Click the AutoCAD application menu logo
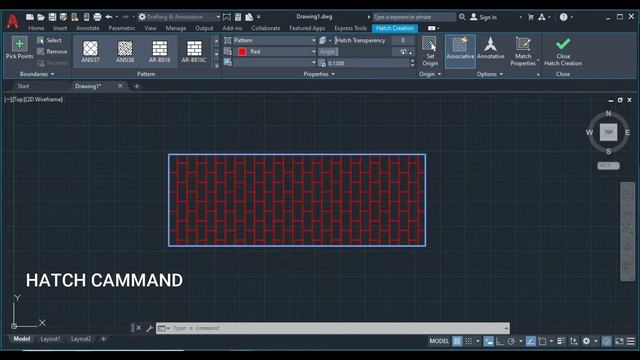The image size is (640, 360). coord(12,21)
